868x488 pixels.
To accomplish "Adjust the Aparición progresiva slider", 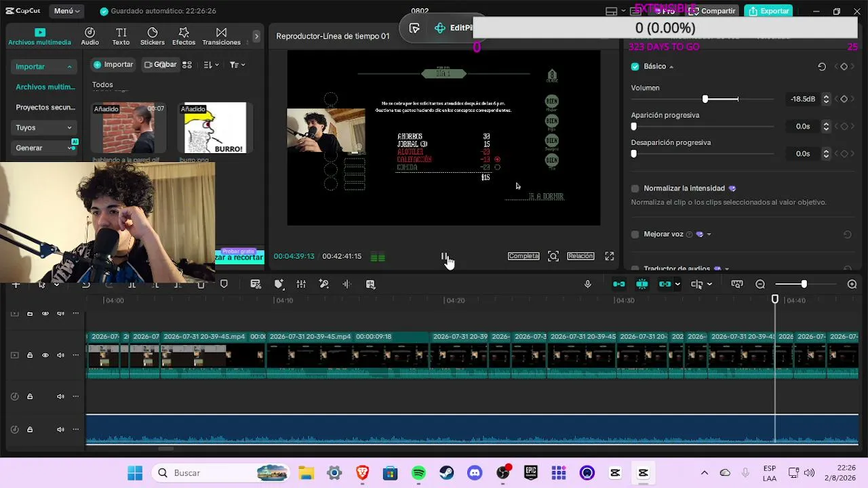I will pos(634,126).
